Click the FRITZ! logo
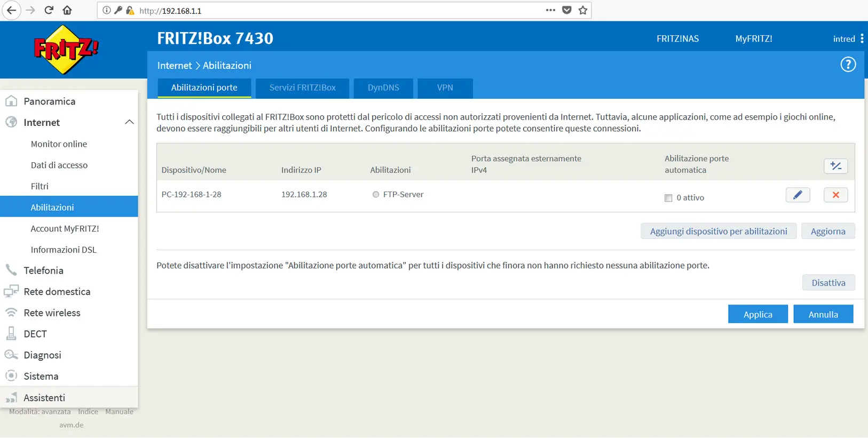The height and width of the screenshot is (438, 868). (66, 50)
